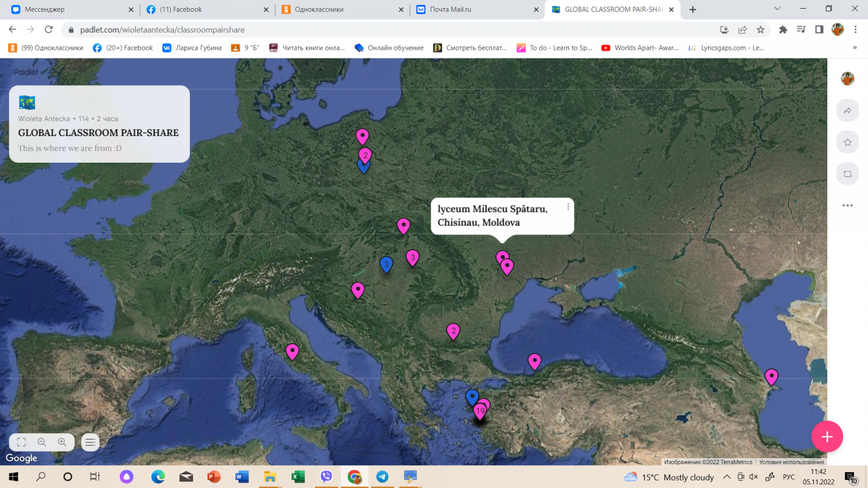
Task: Open post options on lyceum Milescu Spătaru popup
Action: pos(568,207)
